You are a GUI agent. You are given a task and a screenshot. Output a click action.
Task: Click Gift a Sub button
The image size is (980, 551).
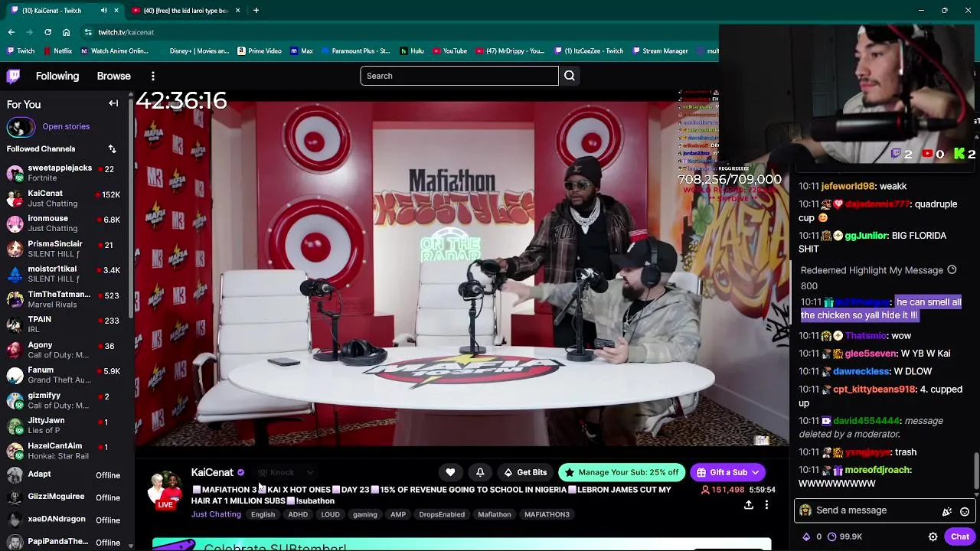click(x=728, y=472)
